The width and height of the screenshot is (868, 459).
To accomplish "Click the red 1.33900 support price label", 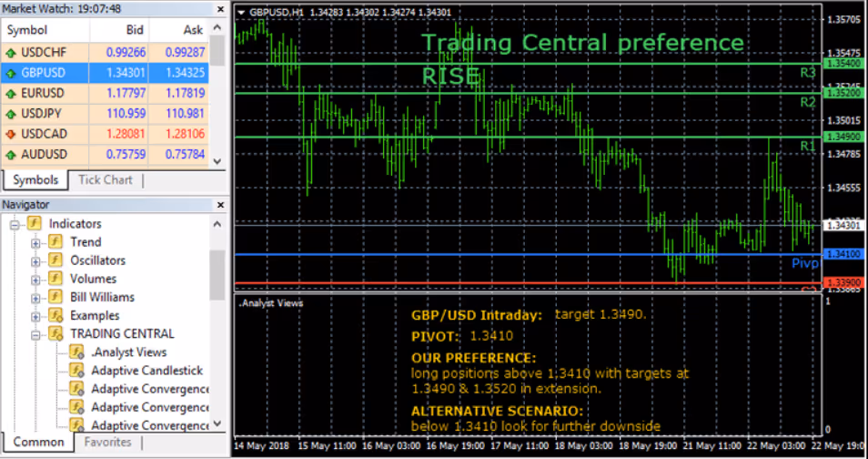I will 844,283.
